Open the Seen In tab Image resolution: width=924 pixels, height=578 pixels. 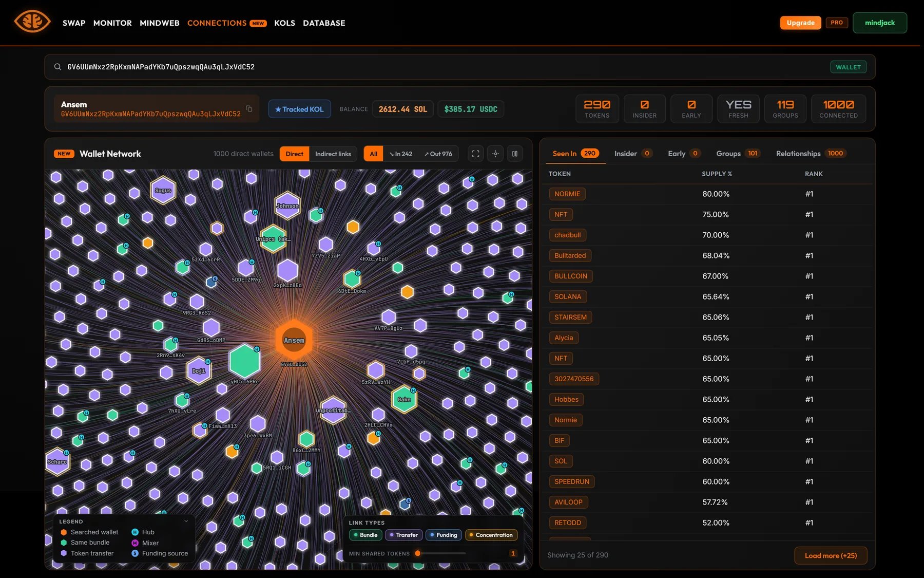click(575, 153)
